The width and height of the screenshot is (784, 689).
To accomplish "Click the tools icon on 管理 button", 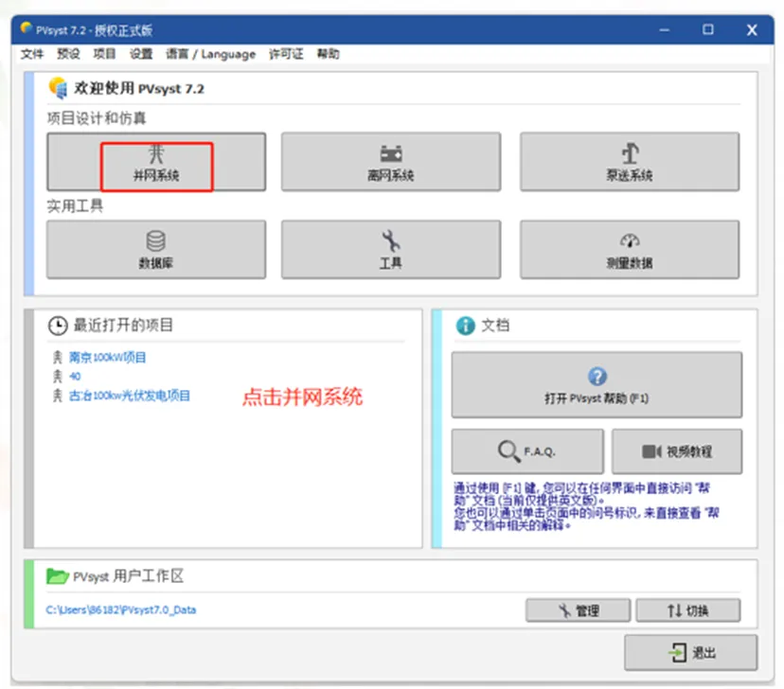I will click(564, 610).
